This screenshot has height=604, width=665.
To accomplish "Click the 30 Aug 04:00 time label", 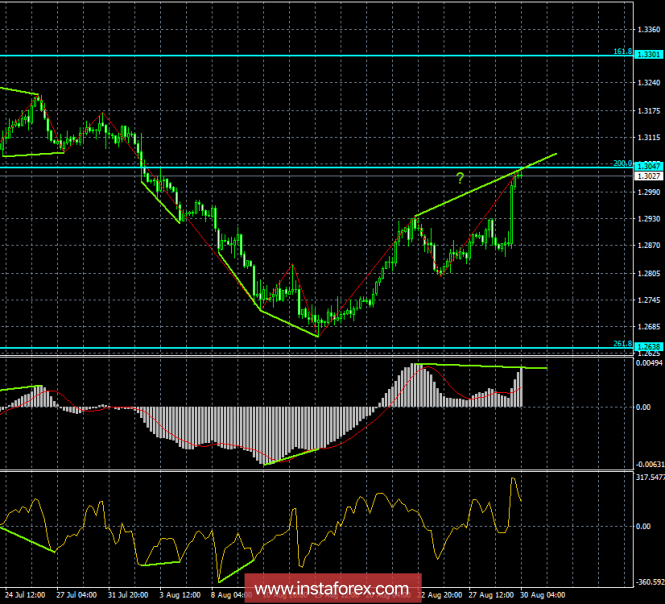I will click(x=543, y=595).
